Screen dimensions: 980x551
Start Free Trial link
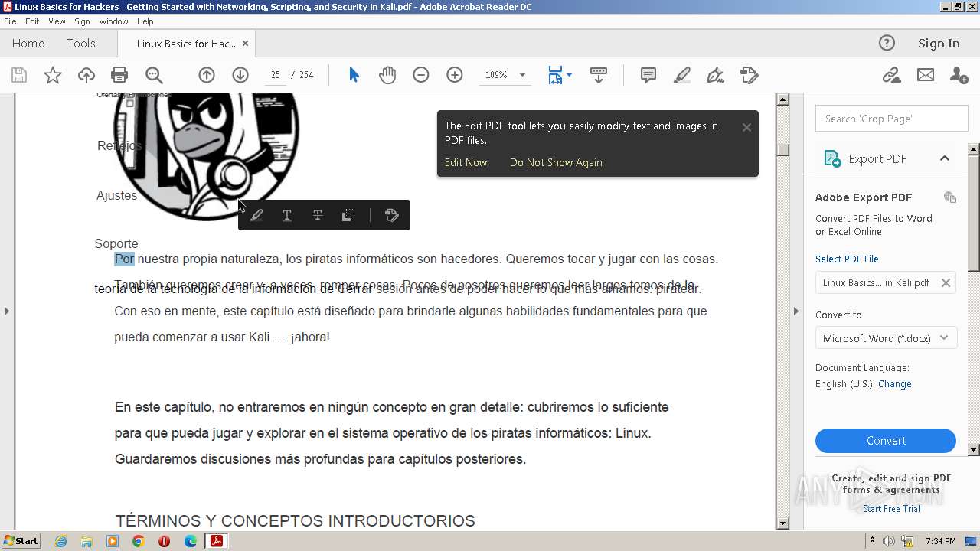891,509
